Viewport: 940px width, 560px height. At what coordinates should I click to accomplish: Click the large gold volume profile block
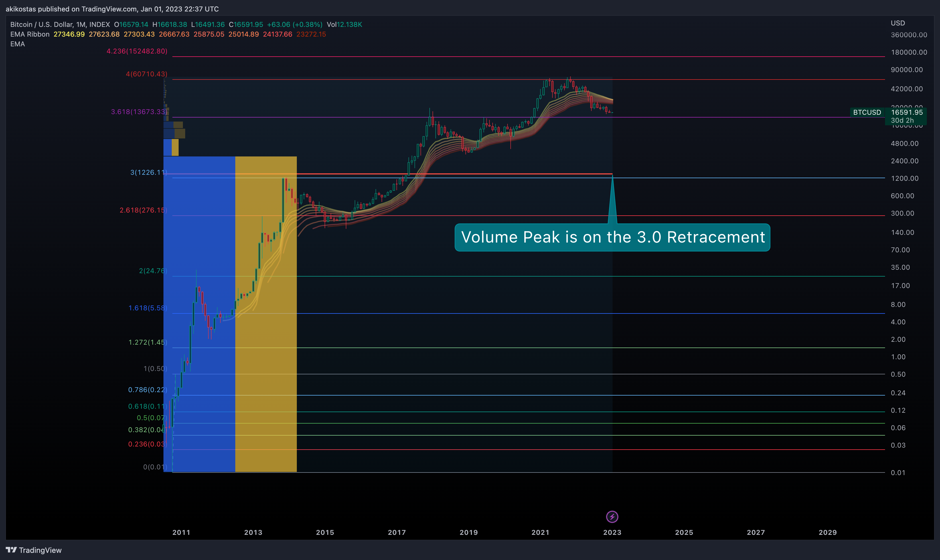266,314
